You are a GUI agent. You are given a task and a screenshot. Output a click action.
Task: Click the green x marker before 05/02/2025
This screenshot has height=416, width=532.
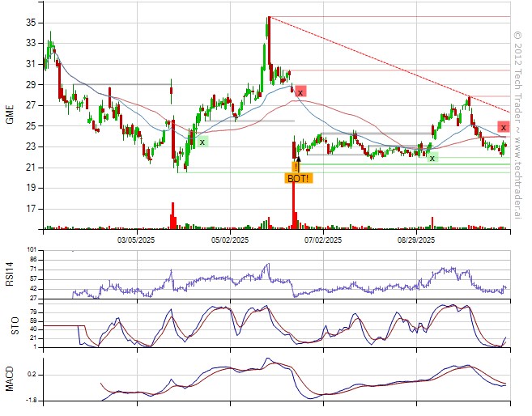[202, 142]
